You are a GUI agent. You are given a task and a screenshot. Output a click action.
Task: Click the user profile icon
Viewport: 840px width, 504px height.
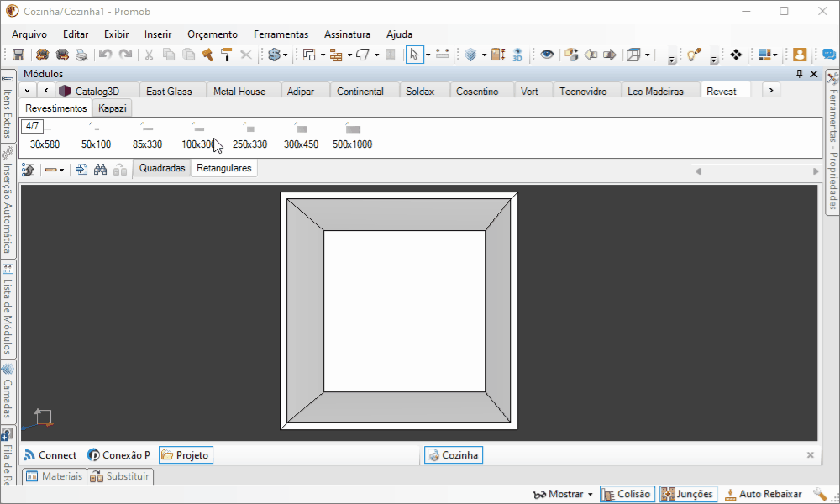point(800,55)
